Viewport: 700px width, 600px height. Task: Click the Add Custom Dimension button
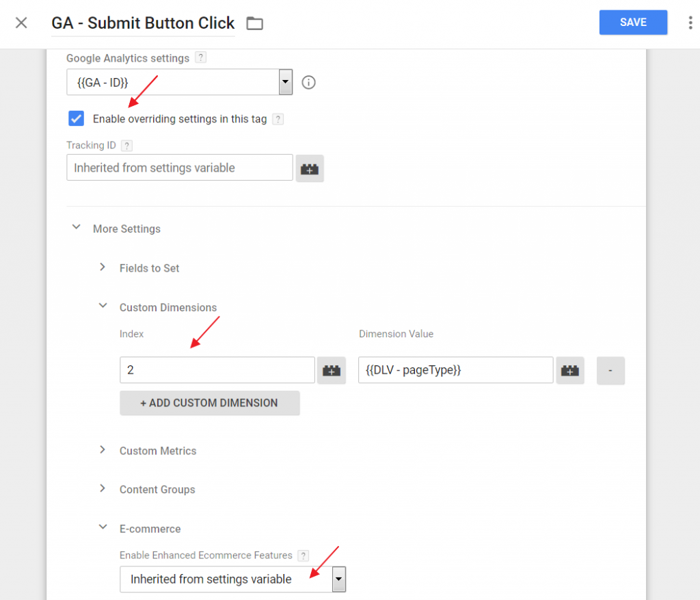tap(209, 403)
